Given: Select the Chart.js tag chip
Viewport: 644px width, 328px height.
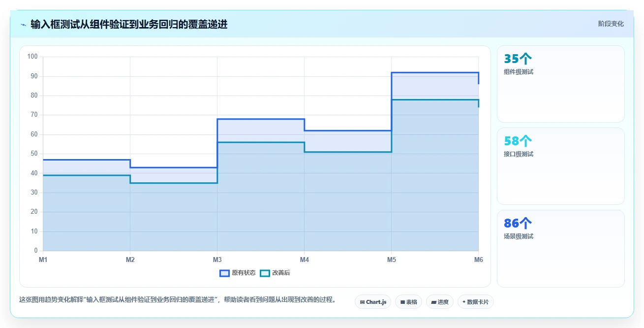Looking at the screenshot, I should pyautogui.click(x=373, y=302).
